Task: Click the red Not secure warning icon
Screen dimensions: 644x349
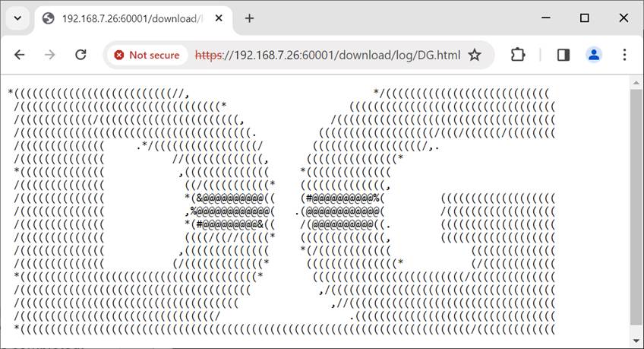Action: pos(119,55)
